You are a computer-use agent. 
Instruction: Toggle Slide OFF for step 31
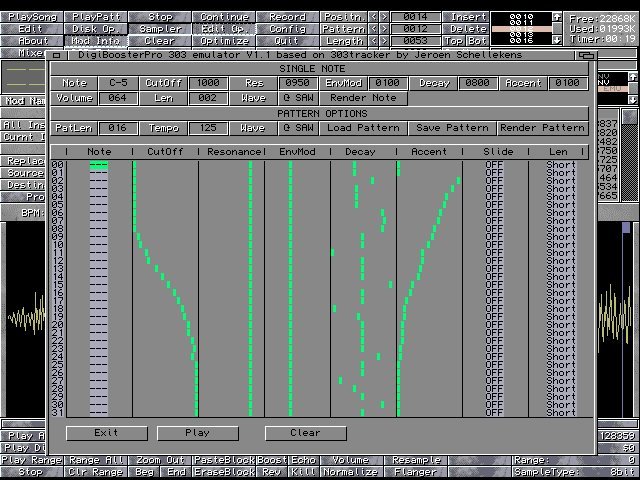[494, 412]
